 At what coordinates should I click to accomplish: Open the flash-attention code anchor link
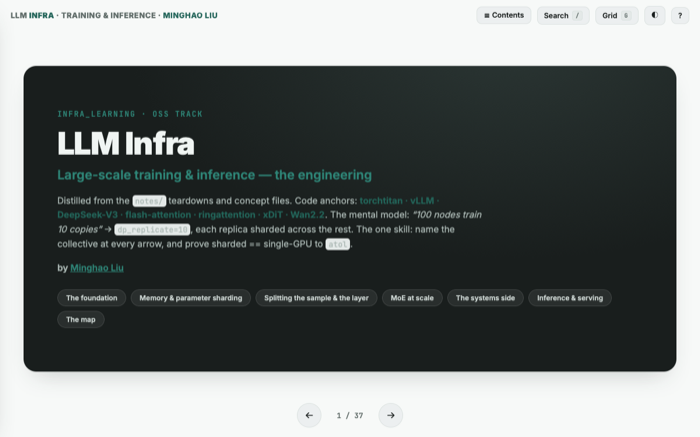click(x=158, y=215)
